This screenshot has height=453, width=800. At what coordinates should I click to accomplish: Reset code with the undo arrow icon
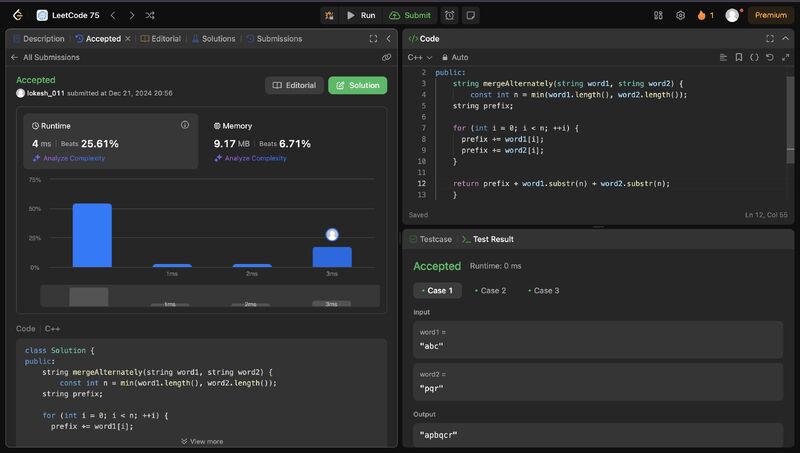tap(769, 57)
